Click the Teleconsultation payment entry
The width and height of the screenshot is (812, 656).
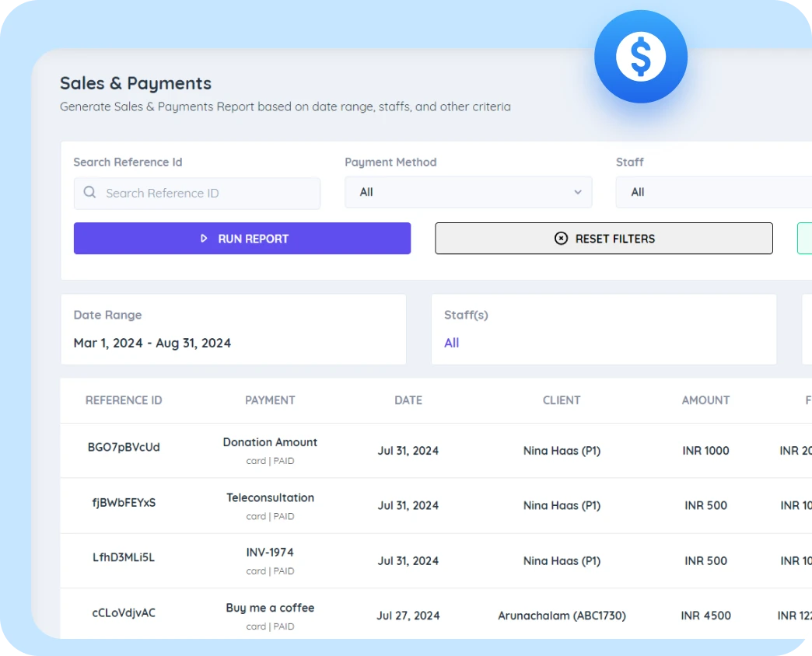click(270, 497)
